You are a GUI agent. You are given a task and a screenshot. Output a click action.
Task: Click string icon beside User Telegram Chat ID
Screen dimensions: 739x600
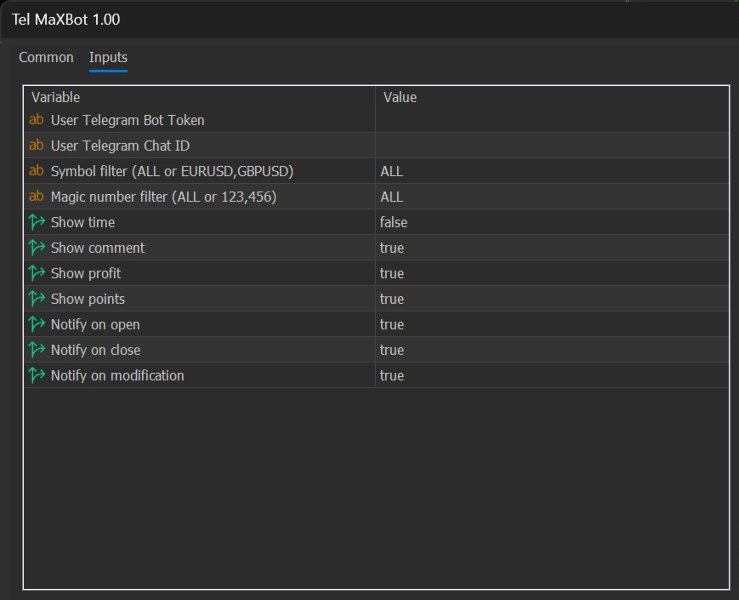36,145
